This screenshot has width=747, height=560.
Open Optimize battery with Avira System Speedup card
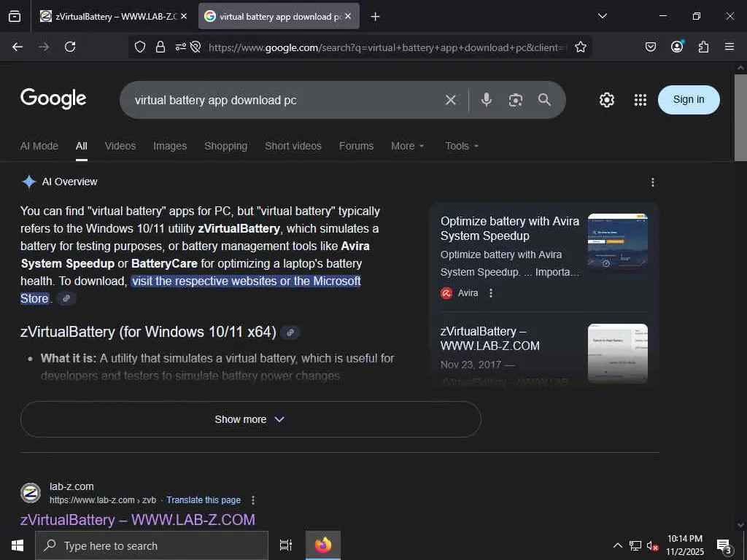click(509, 228)
